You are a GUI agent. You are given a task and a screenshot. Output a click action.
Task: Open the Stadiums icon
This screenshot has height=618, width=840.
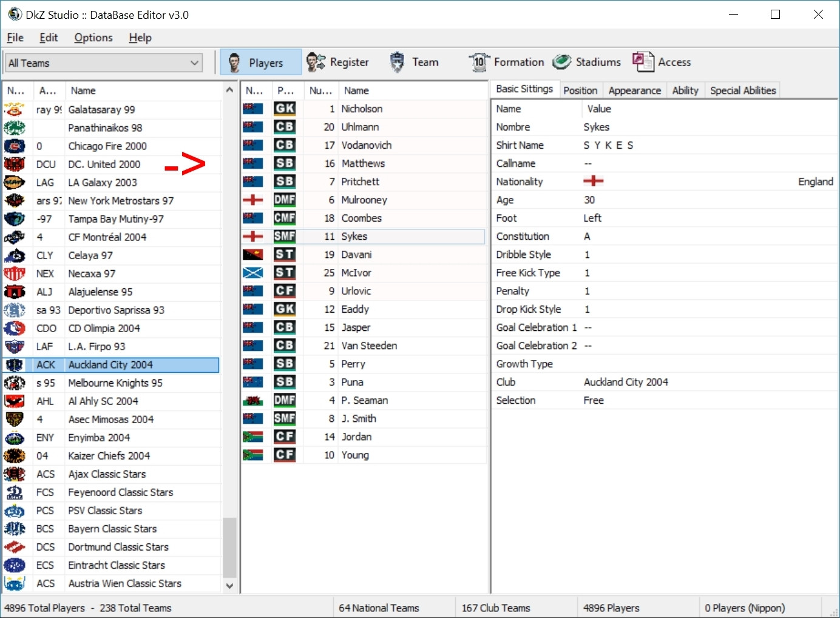562,62
